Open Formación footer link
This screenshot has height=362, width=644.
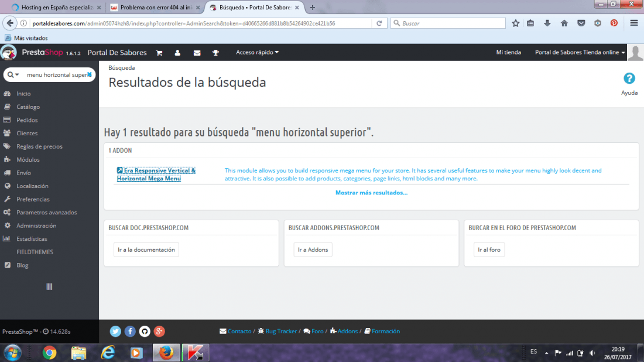pyautogui.click(x=386, y=331)
